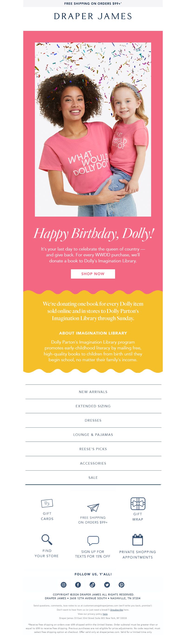Visit the Facebook social icon
The height and width of the screenshot is (644, 186).
tap(78, 585)
